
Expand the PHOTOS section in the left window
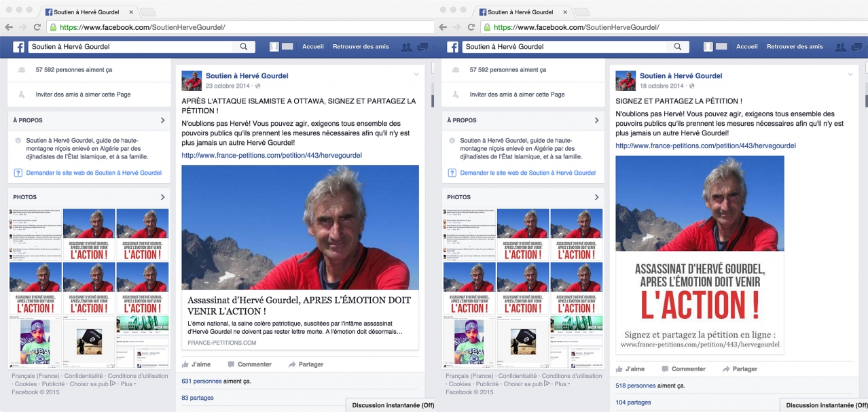pyautogui.click(x=162, y=197)
